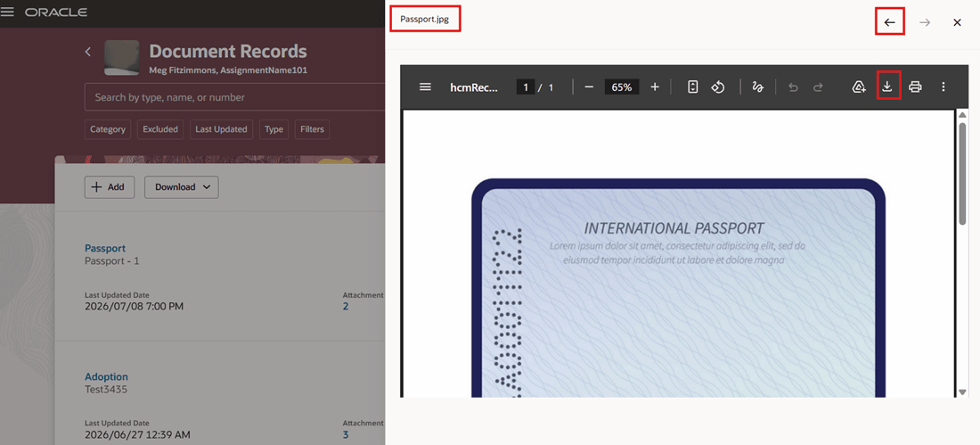Viewport: 980px width, 445px height.
Task: Go to the previous attachment arrow
Action: coord(889,22)
